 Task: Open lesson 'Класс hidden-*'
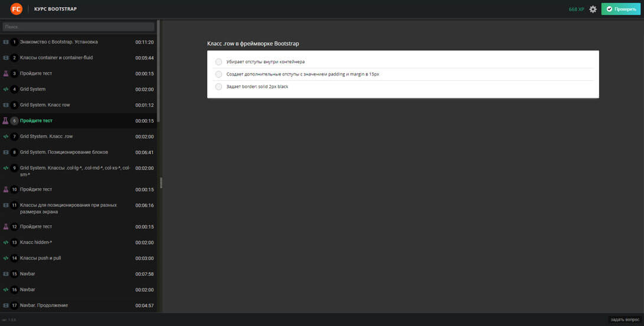(36, 242)
